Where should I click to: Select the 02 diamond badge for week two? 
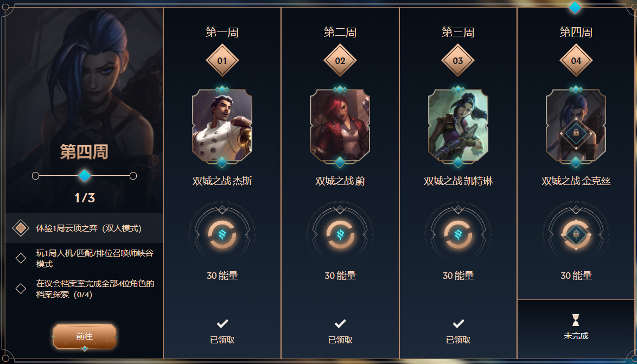(x=340, y=61)
